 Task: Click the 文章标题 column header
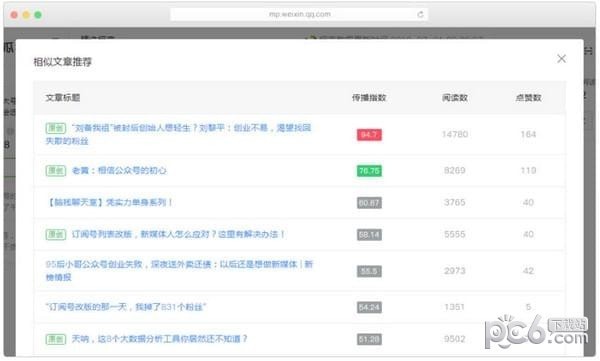click(63, 98)
